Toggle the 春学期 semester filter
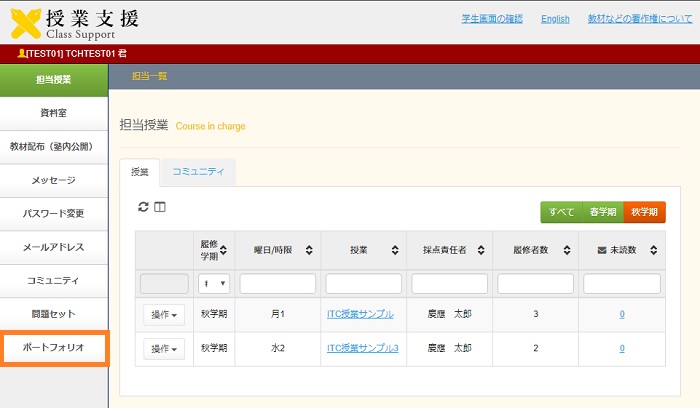This screenshot has height=408, width=700. coord(602,212)
